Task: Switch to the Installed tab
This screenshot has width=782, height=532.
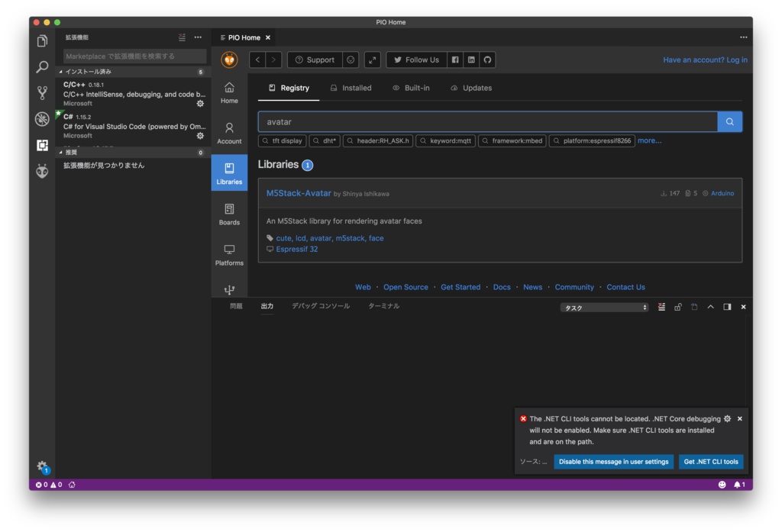Action: point(351,88)
